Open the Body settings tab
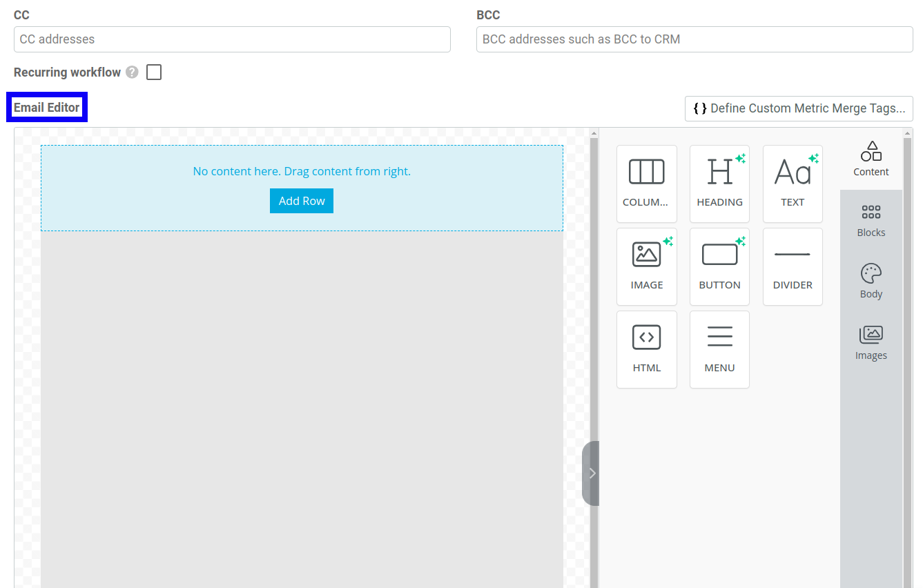 click(871, 282)
